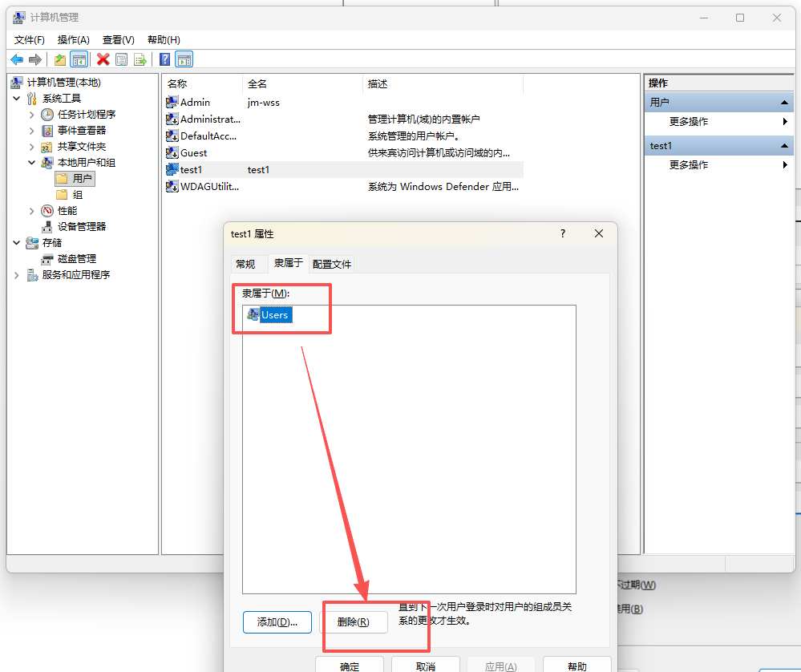
Task: Click the 删除(R) button
Action: tap(354, 622)
